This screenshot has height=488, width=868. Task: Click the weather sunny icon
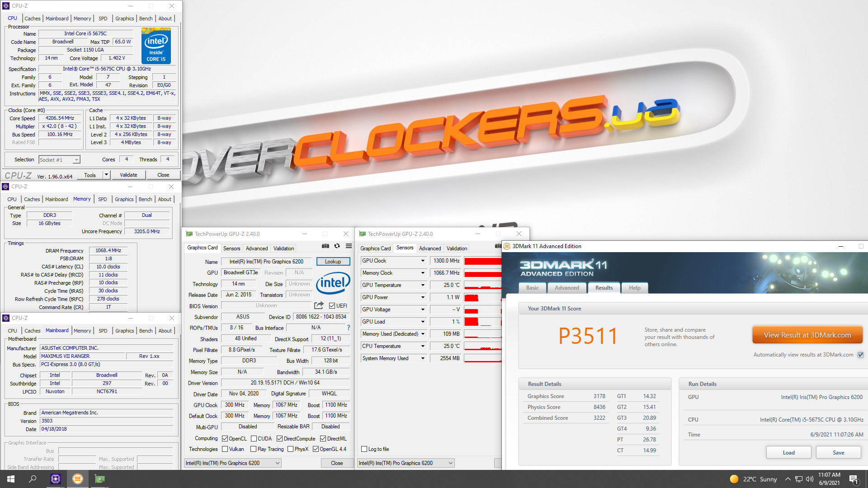[x=734, y=479]
